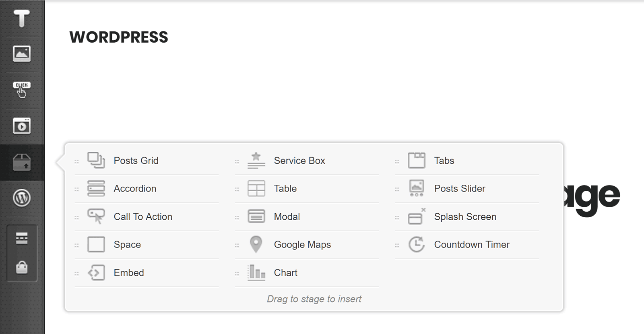Pick the Accordion element
The height and width of the screenshot is (334, 644).
135,188
